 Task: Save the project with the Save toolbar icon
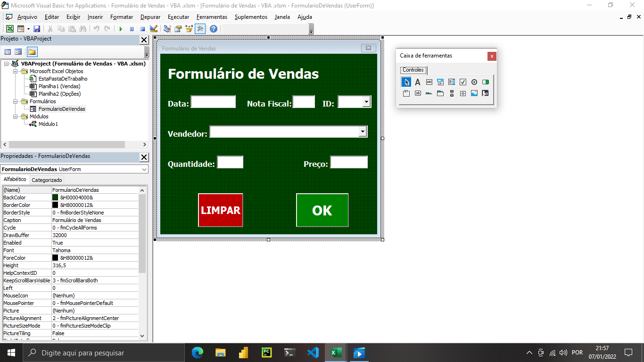tap(37, 28)
